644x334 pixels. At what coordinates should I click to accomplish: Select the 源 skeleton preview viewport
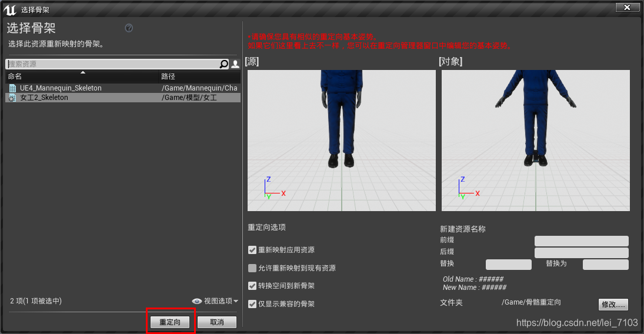pos(342,141)
